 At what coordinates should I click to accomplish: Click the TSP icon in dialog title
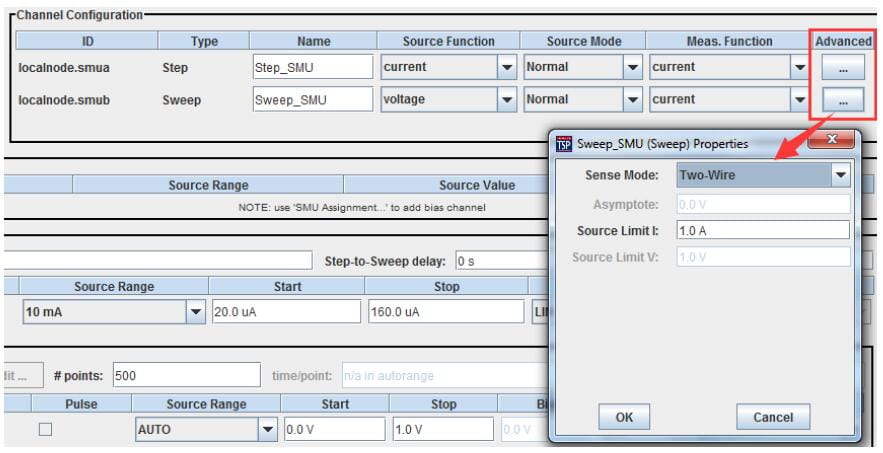564,143
